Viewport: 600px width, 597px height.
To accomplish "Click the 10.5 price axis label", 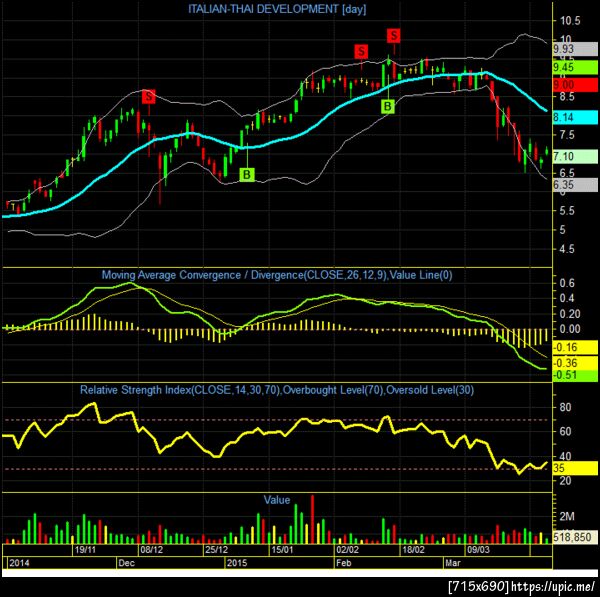I will tap(570, 21).
